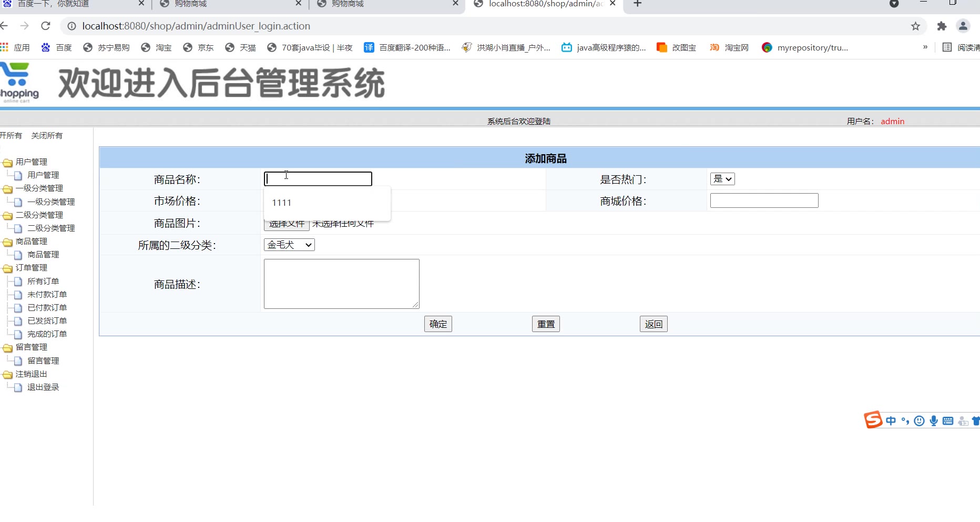This screenshot has height=522, width=980.
Task: Switch to the 百度一下 browser tab
Action: pos(74,4)
